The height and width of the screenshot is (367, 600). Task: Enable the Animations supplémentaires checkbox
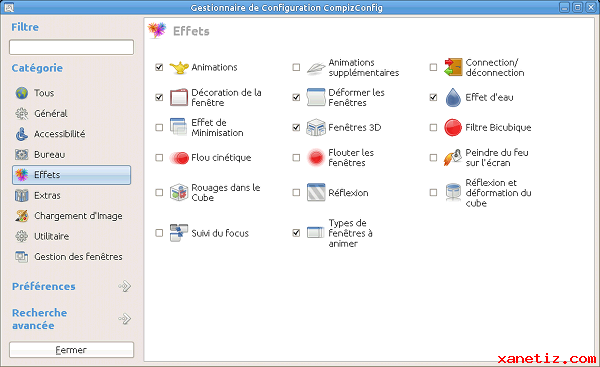296,67
